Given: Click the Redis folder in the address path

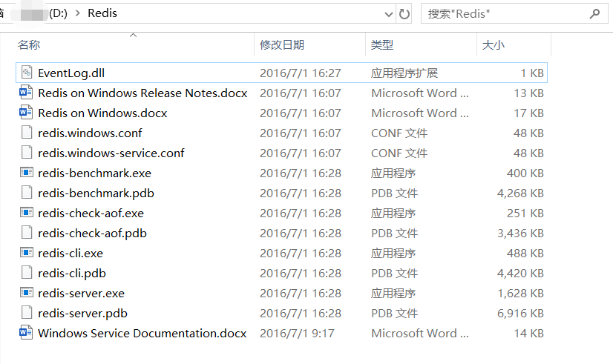Looking at the screenshot, I should [102, 13].
